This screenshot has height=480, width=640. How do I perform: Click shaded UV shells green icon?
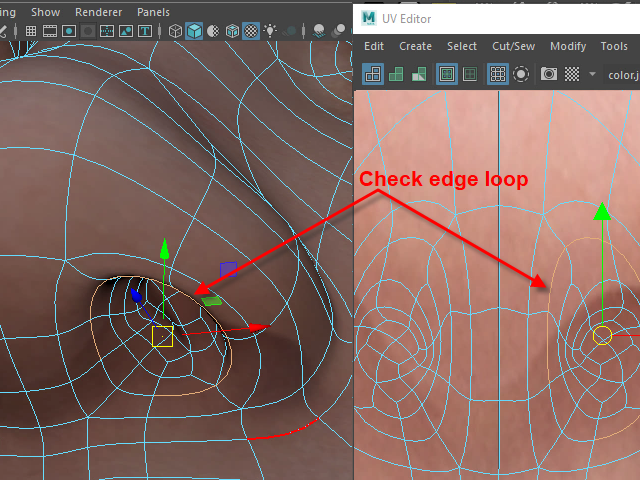pos(396,74)
